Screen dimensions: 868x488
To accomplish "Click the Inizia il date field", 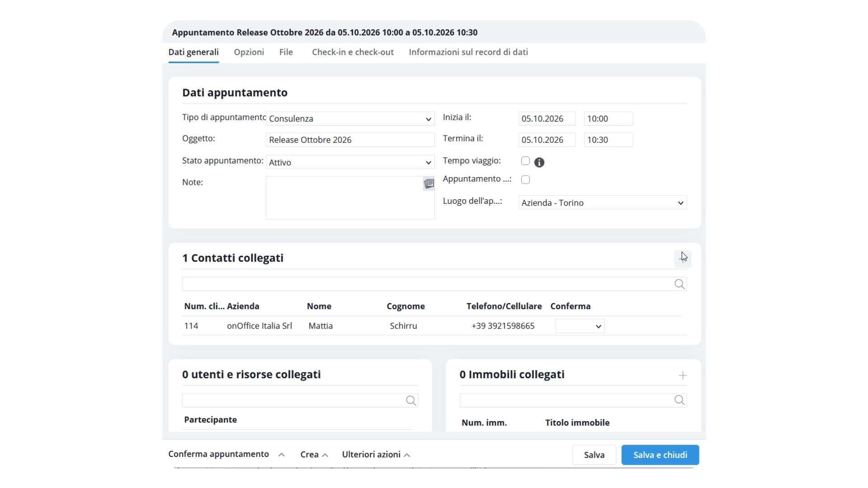I will click(547, 118).
